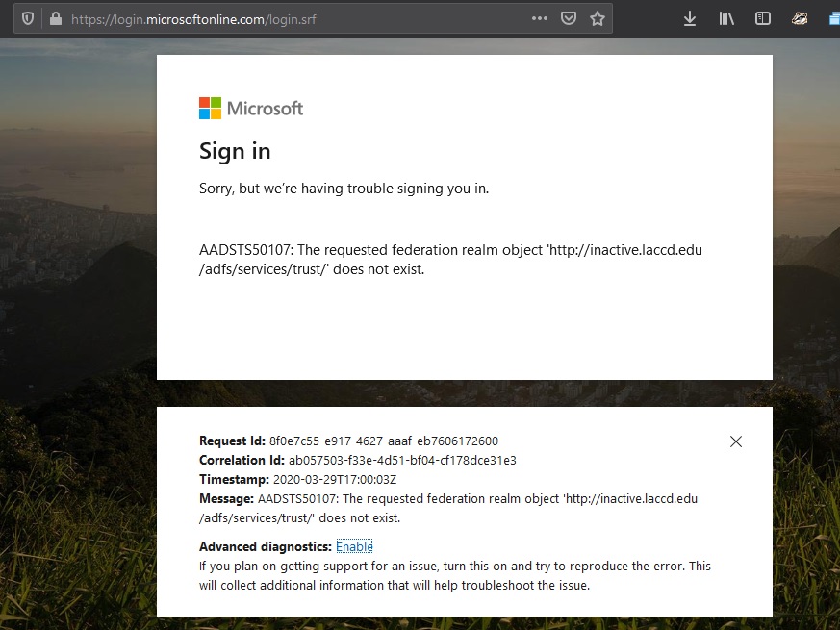Image resolution: width=840 pixels, height=630 pixels.
Task: Click the Timestamp value text
Action: 335,480
